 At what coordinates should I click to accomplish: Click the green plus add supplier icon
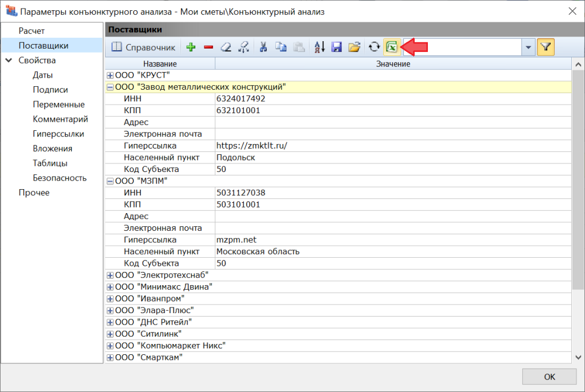pyautogui.click(x=191, y=47)
